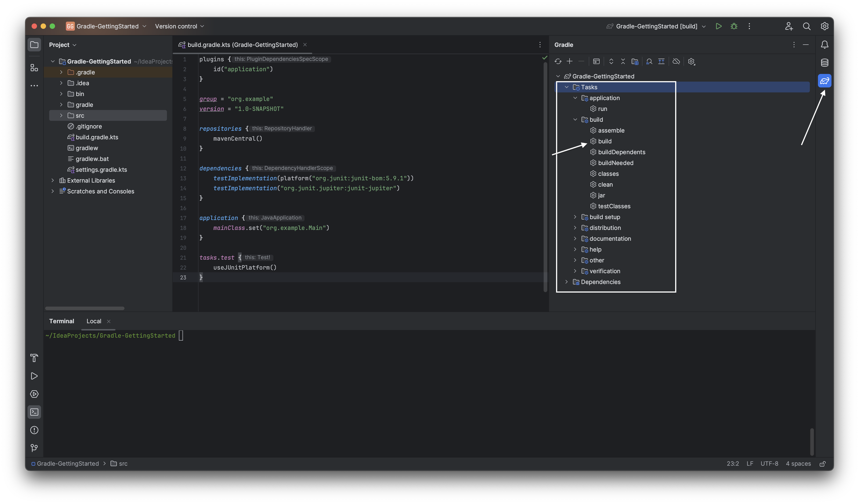Viewport: 859px width, 504px height.
Task: Open Gradle build tool settings gear
Action: (x=691, y=61)
